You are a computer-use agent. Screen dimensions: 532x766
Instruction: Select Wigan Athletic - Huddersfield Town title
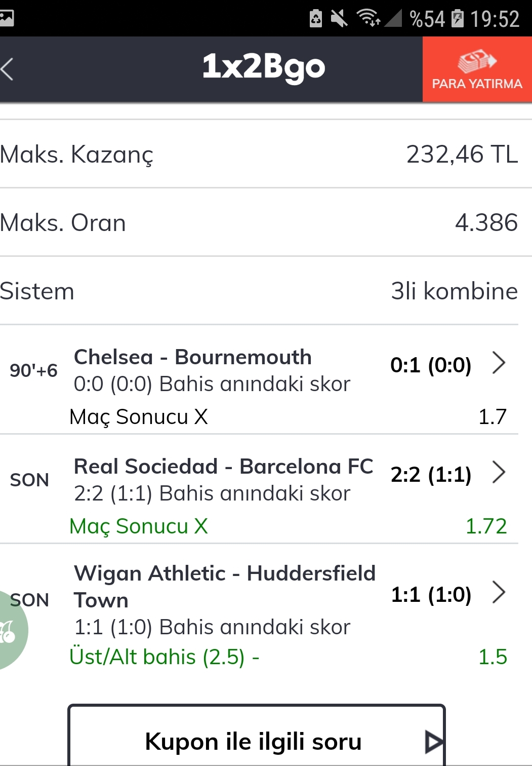click(x=225, y=587)
